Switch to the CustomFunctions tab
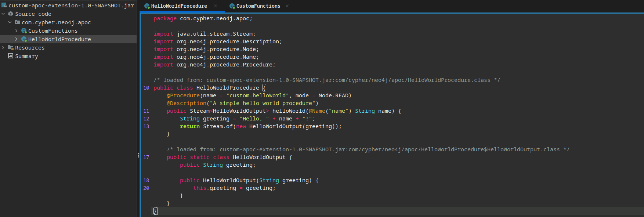Viewport: 644px width, 217px height. pyautogui.click(x=258, y=6)
